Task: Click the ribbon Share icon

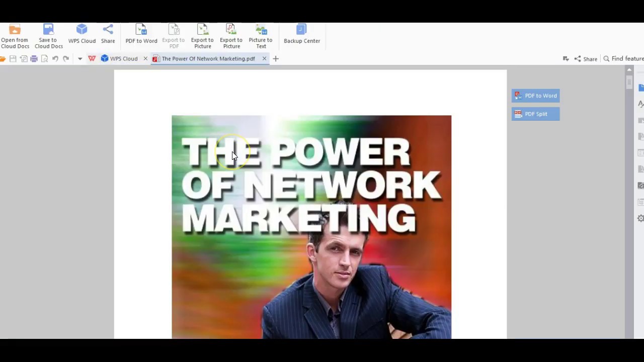Action: (x=108, y=34)
